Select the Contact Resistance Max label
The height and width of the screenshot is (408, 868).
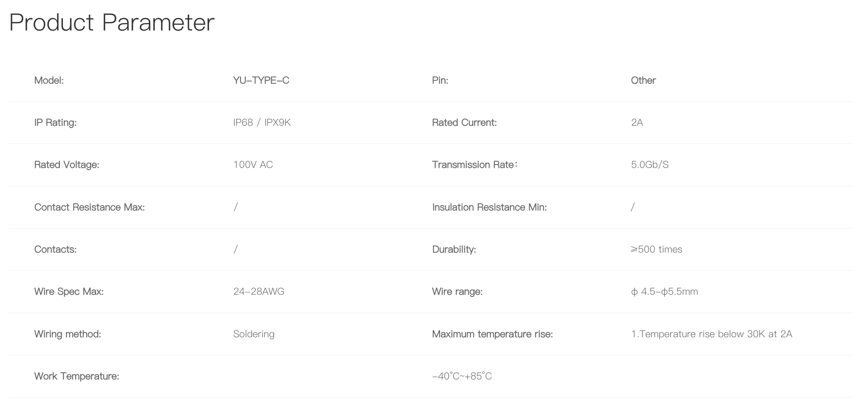[x=89, y=207]
